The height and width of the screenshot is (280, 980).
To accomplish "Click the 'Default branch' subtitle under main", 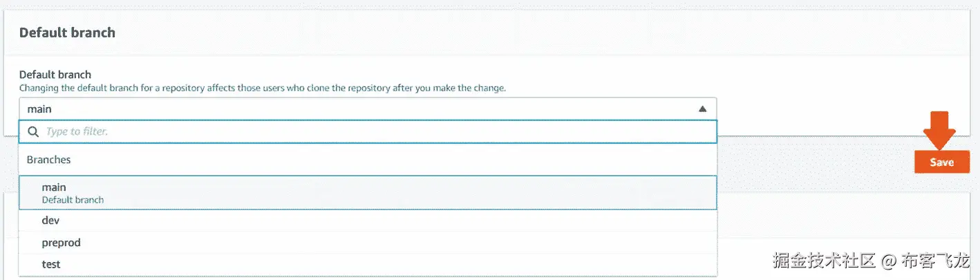I will (x=73, y=200).
